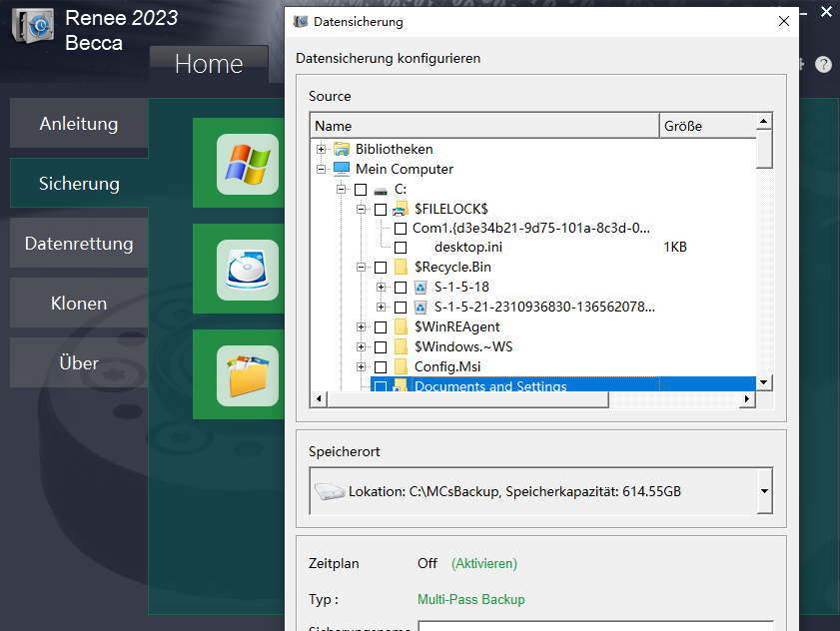Click the horizontal scrollbar thumb
The height and width of the screenshot is (631, 840).
pos(467,399)
